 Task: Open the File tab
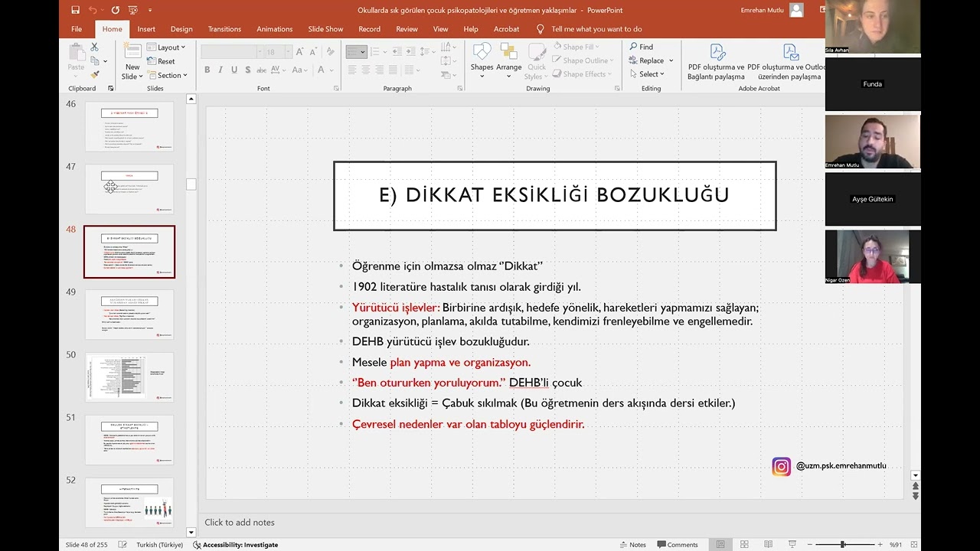[77, 29]
